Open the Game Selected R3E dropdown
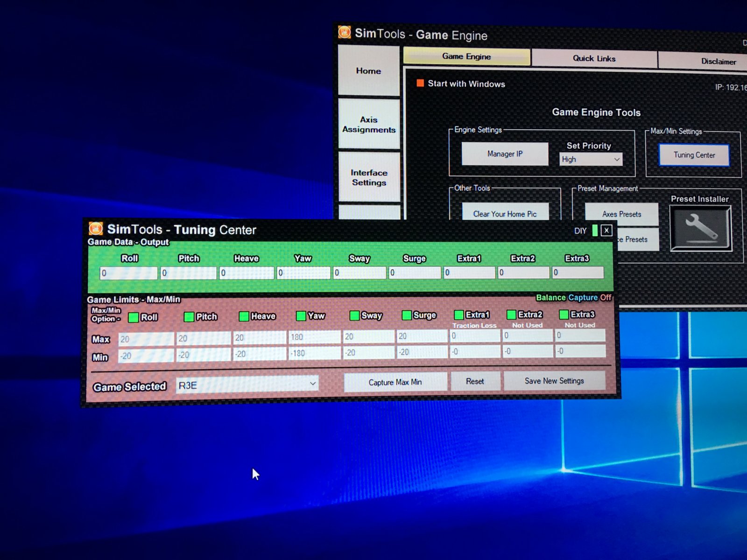 (247, 385)
